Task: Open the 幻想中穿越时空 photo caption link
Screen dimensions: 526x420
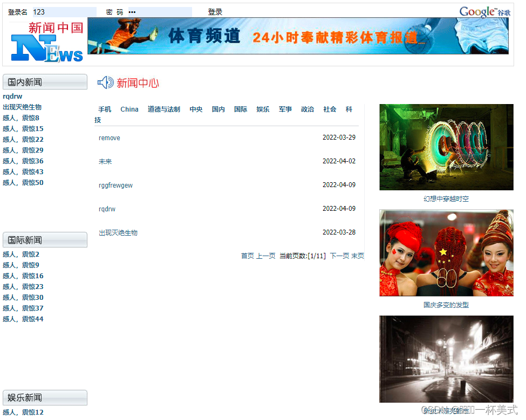Action: [446, 199]
